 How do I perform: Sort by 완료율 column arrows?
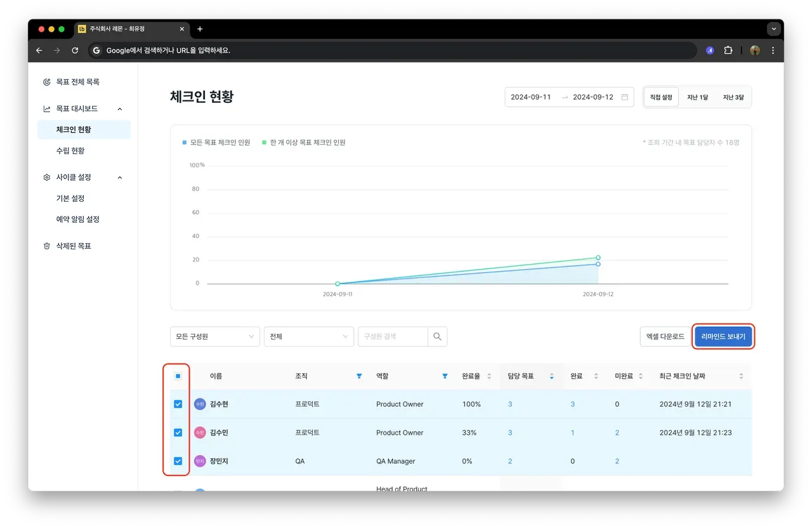(x=489, y=376)
